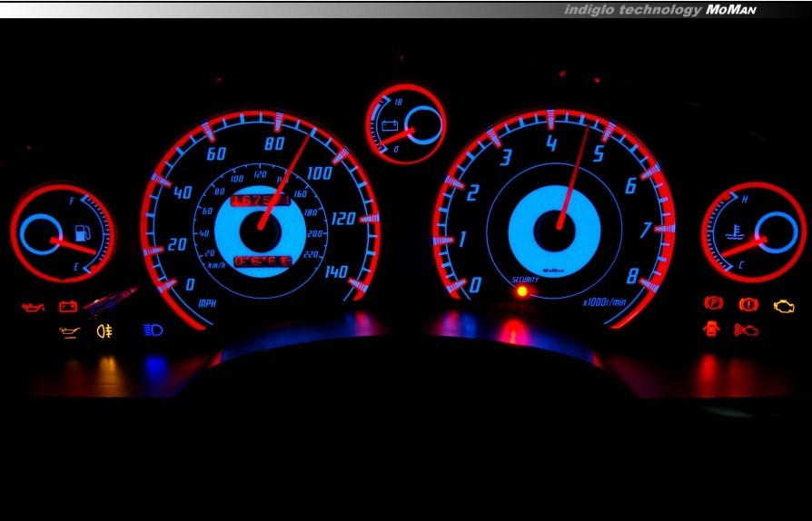Click the amber rear fog light icon
This screenshot has width=812, height=521.
tap(105, 331)
